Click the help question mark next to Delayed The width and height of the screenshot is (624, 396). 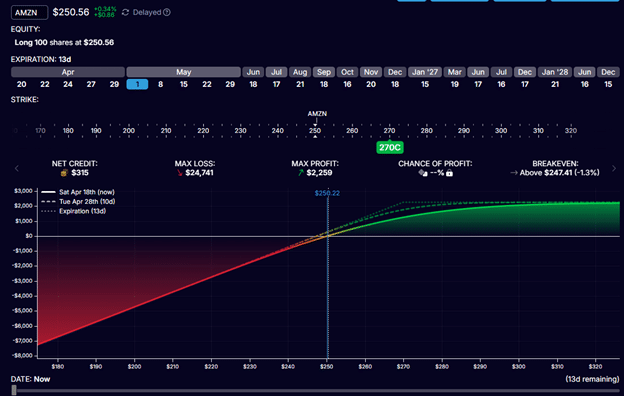coord(167,12)
